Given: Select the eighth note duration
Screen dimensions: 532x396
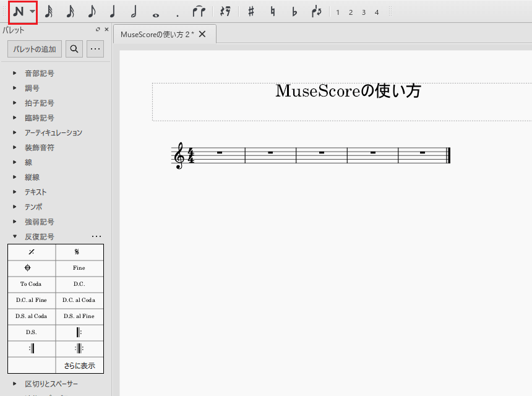Looking at the screenshot, I should pos(92,12).
